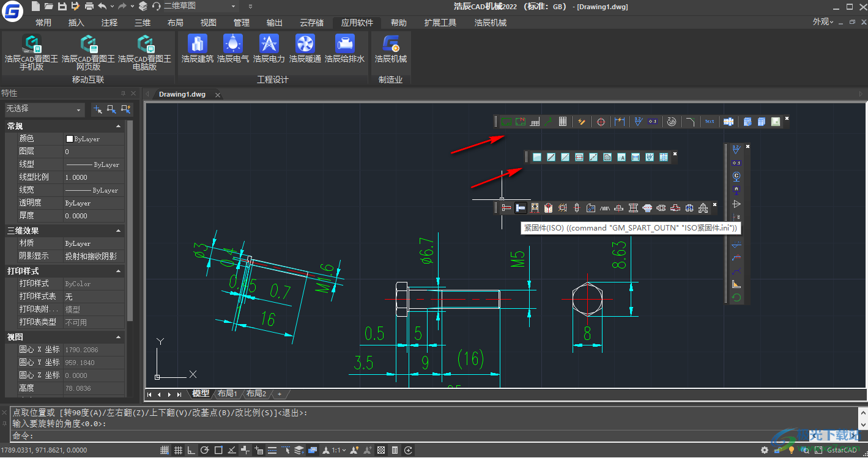Toggle polar tracking in status bar
Image resolution: width=868 pixels, height=458 pixels.
point(205,451)
